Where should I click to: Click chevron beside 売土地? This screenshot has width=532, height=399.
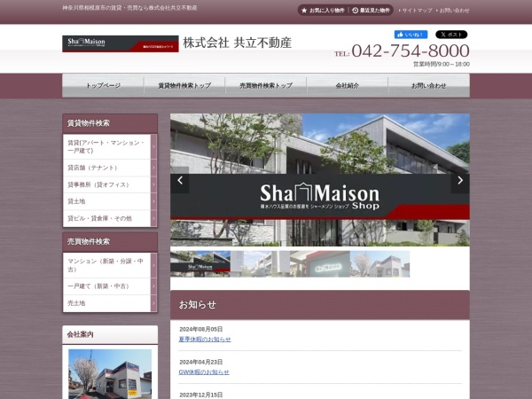153,303
